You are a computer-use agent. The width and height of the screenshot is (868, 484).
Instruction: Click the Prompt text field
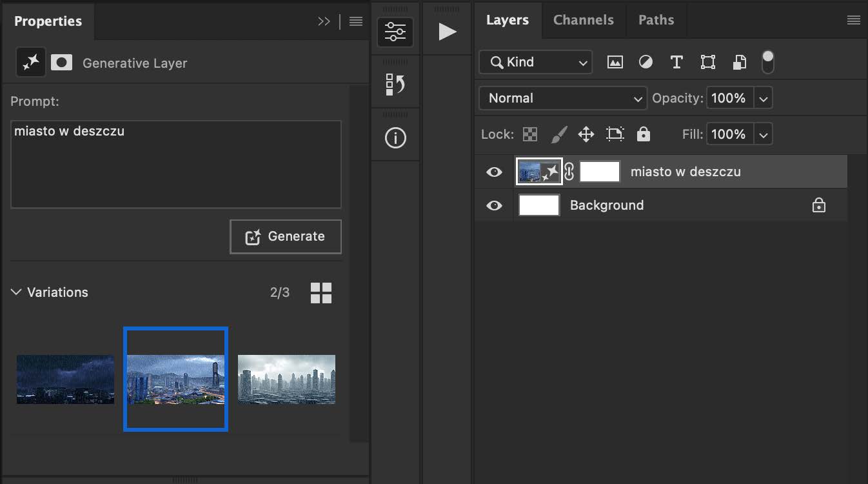pos(175,164)
